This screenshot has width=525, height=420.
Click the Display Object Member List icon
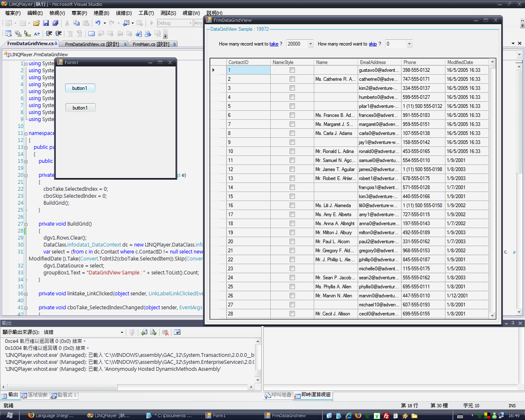point(9,34)
